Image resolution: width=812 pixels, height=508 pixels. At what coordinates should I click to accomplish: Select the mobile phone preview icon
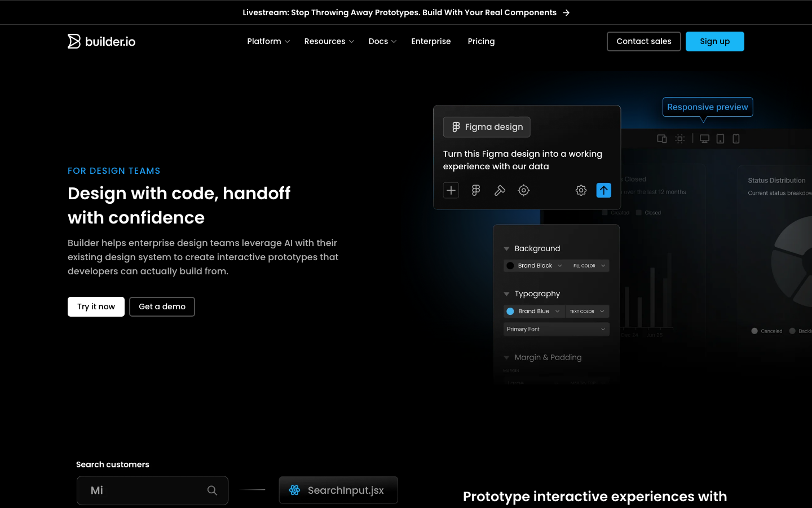pos(736,139)
